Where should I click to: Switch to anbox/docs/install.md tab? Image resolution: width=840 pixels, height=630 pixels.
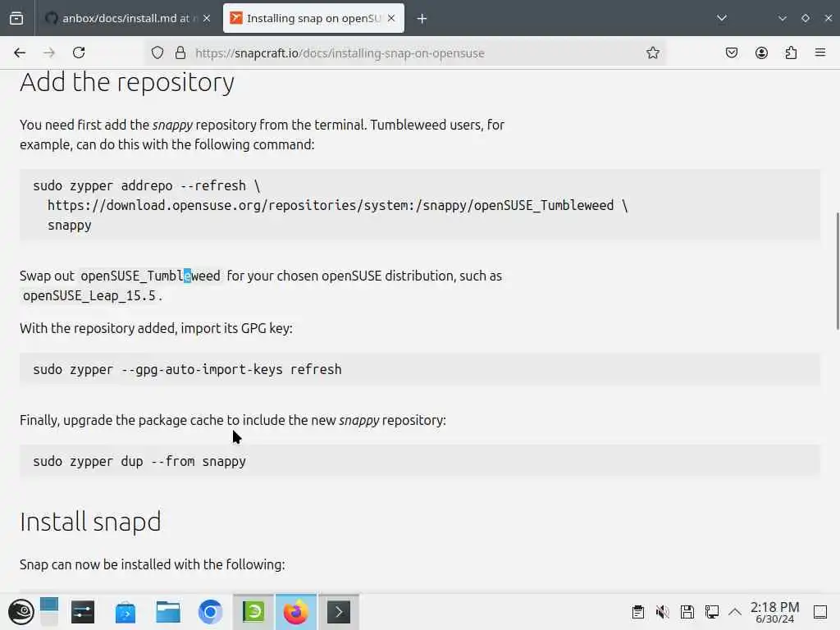[127, 18]
